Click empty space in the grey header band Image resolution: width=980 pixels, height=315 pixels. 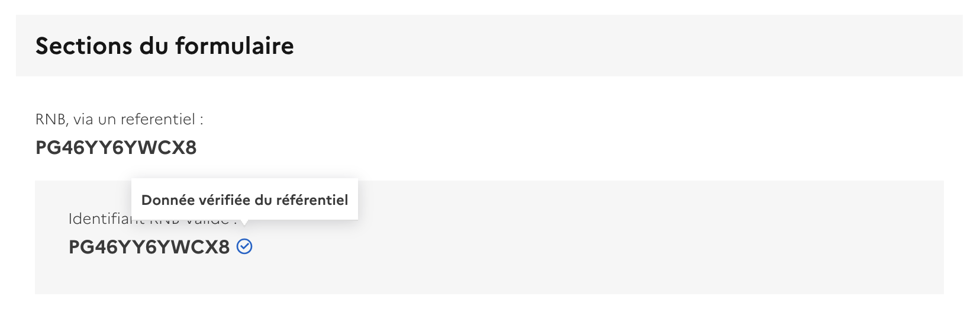click(592, 46)
